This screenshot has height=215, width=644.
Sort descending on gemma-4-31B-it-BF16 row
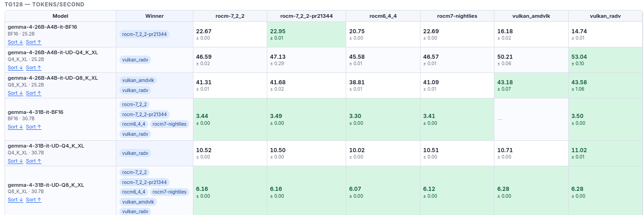(x=15, y=127)
